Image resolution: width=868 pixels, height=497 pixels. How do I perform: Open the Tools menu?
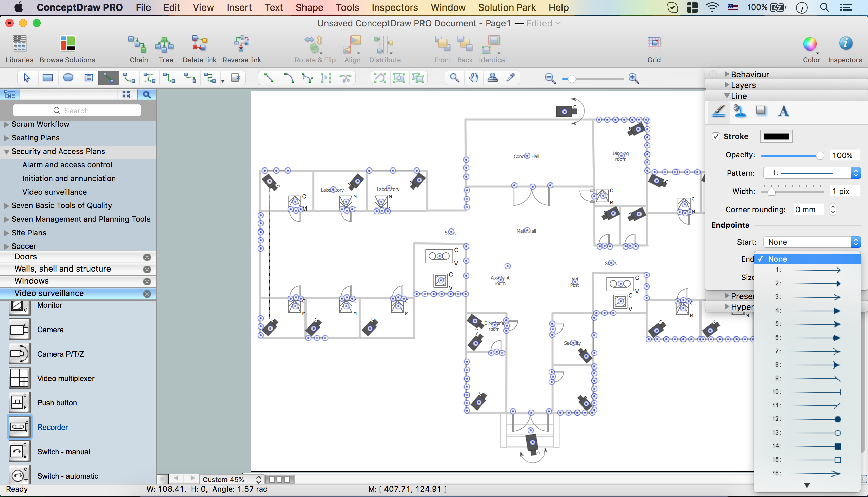tap(347, 8)
